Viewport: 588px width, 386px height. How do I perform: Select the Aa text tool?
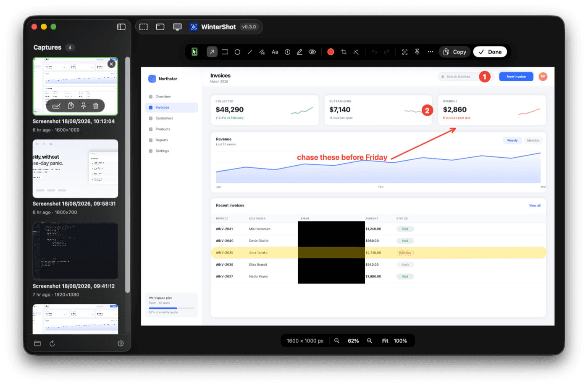[275, 52]
